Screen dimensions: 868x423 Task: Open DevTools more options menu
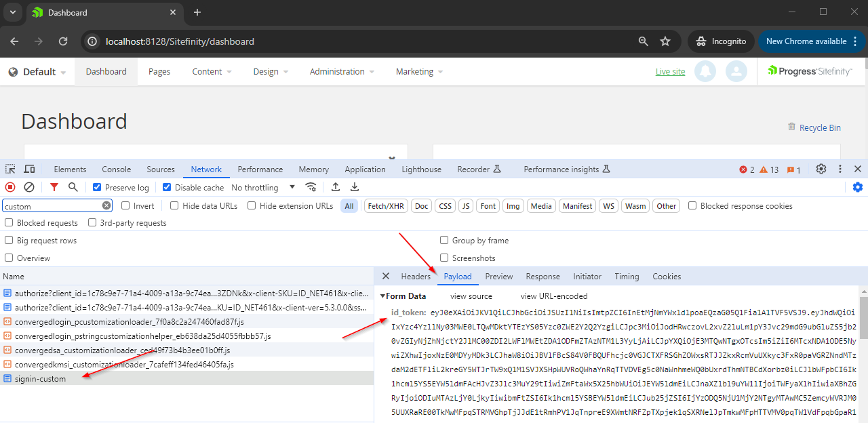(840, 169)
